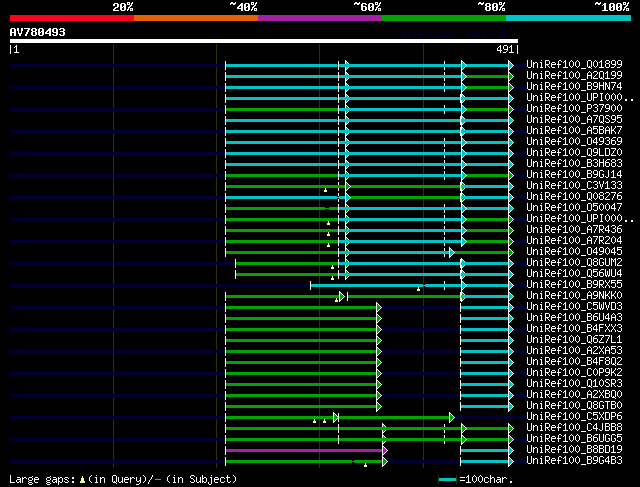Select hit label UniRef100_B9GJ14
Viewport: 640px width, 487px height.
tap(574, 174)
